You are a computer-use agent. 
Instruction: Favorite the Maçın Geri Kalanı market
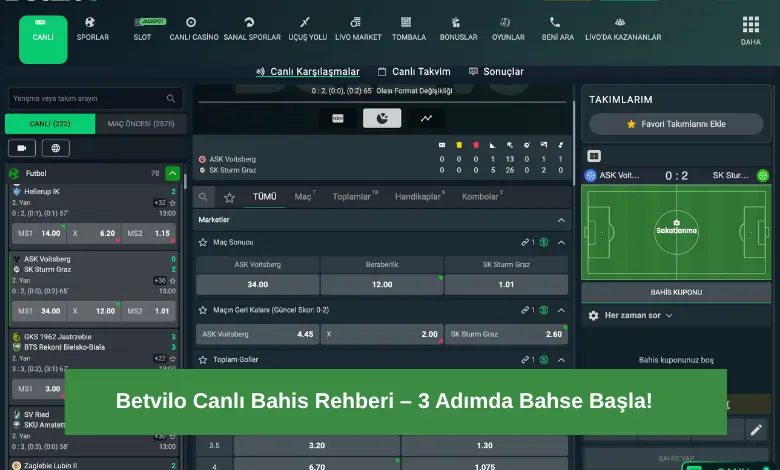pos(203,310)
